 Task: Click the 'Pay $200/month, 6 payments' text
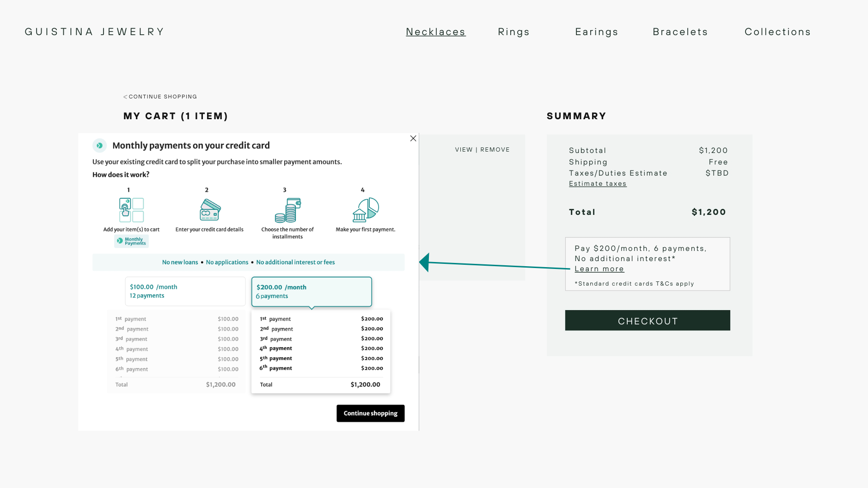pos(641,249)
